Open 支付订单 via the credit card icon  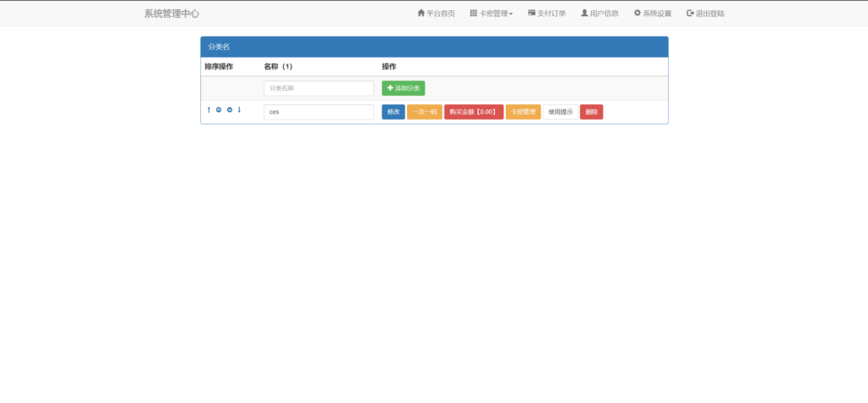click(546, 14)
